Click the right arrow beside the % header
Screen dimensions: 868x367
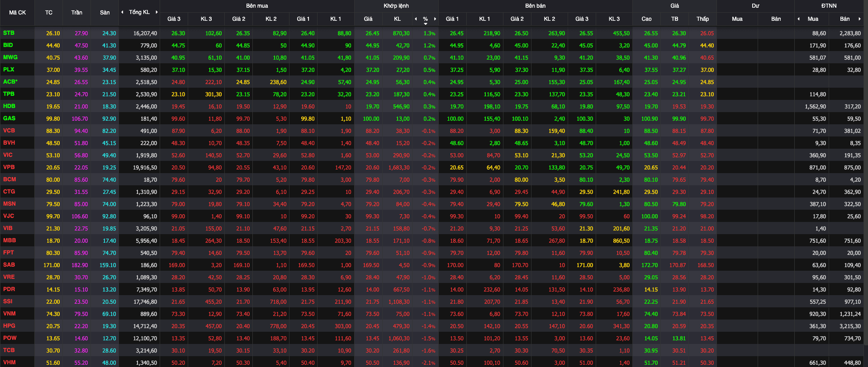coord(435,19)
